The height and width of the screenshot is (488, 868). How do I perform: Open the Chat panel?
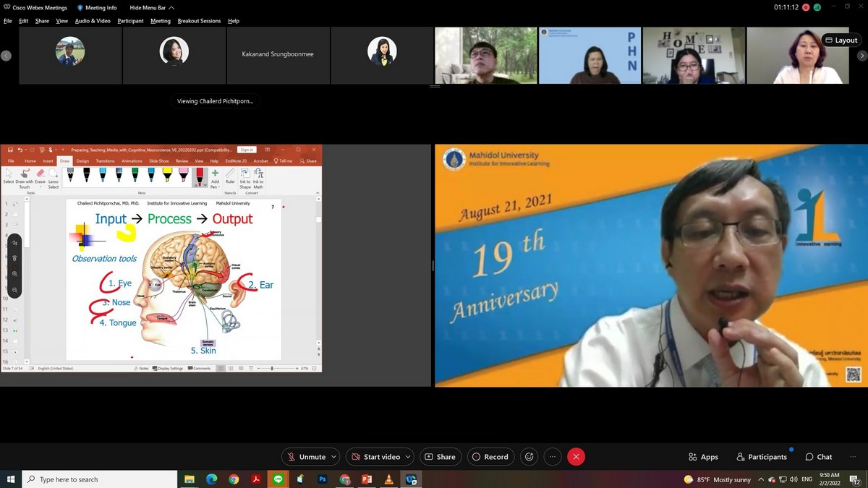(x=819, y=457)
